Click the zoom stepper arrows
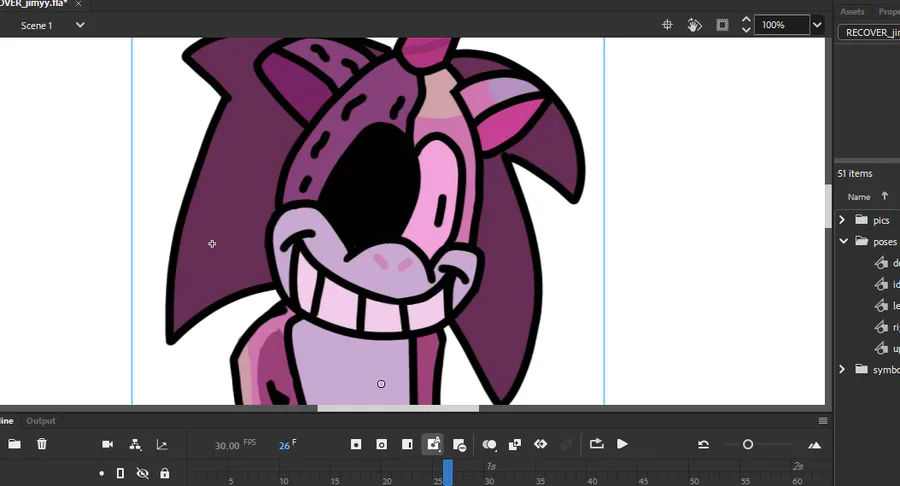 (x=746, y=25)
